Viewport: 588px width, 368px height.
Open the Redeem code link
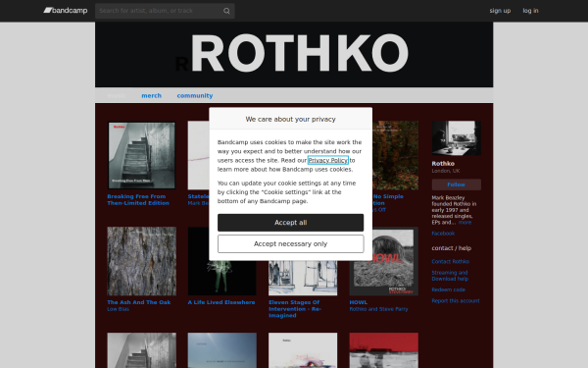(448, 289)
